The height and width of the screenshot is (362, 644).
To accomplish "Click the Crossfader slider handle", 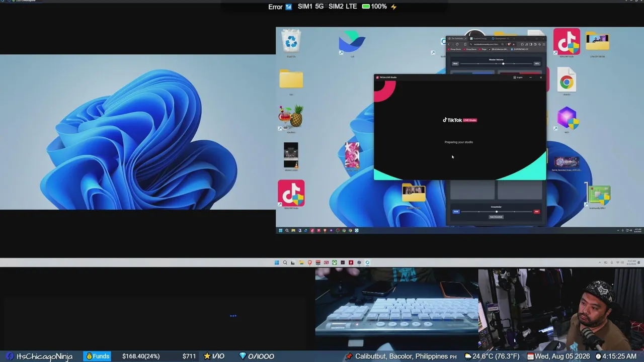I will (x=496, y=212).
